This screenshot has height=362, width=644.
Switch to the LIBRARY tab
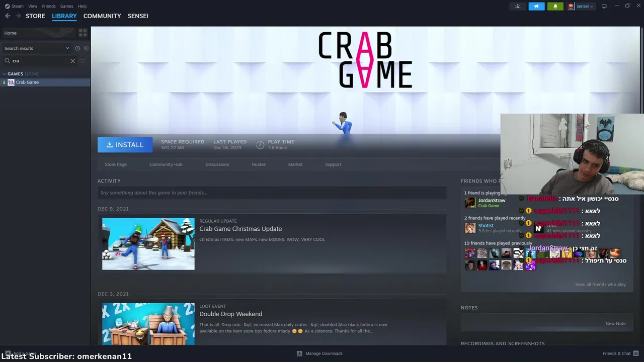click(64, 16)
